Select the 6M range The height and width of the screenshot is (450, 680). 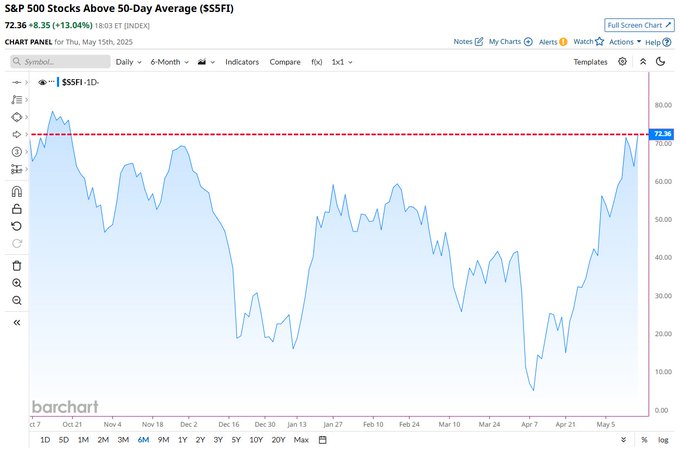pos(143,440)
